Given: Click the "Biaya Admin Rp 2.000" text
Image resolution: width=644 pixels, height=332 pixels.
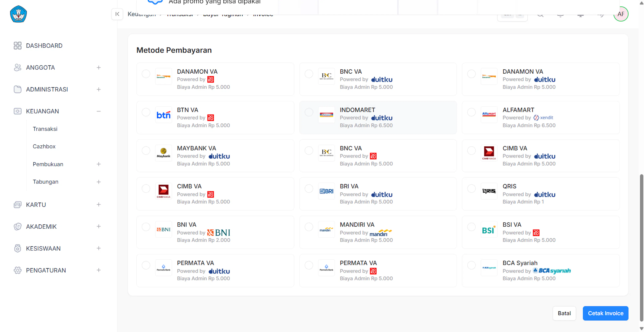Looking at the screenshot, I should tap(203, 240).
